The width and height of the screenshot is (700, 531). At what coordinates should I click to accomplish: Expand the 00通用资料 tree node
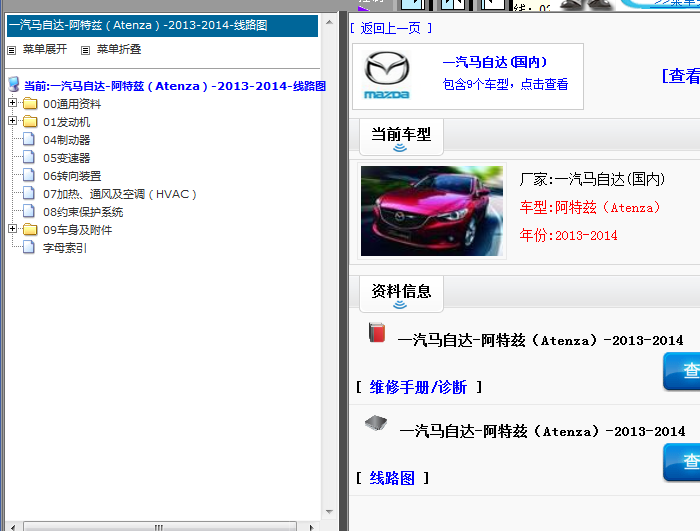click(12, 103)
